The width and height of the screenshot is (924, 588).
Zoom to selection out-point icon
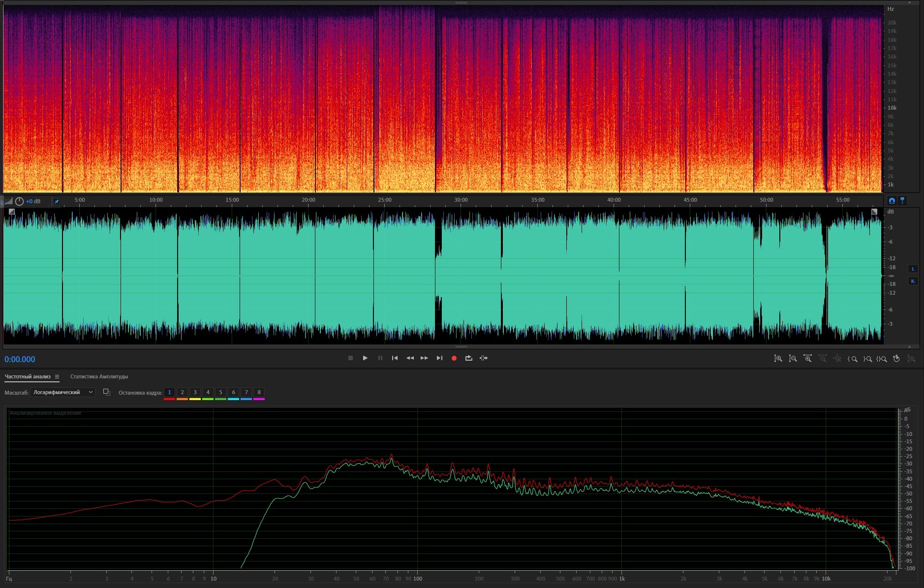pos(867,359)
